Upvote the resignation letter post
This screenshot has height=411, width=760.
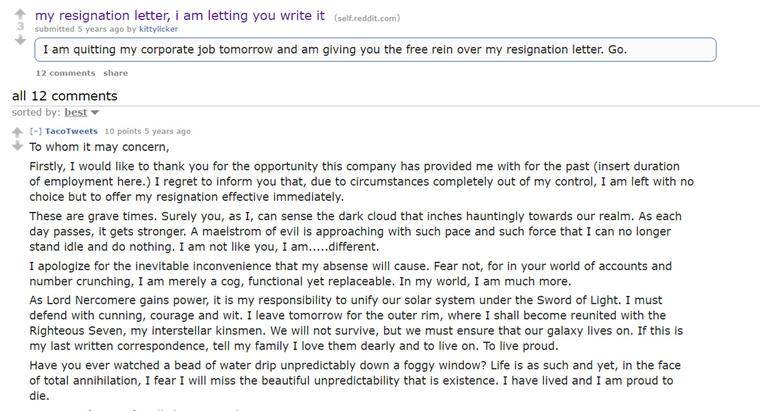coord(20,14)
